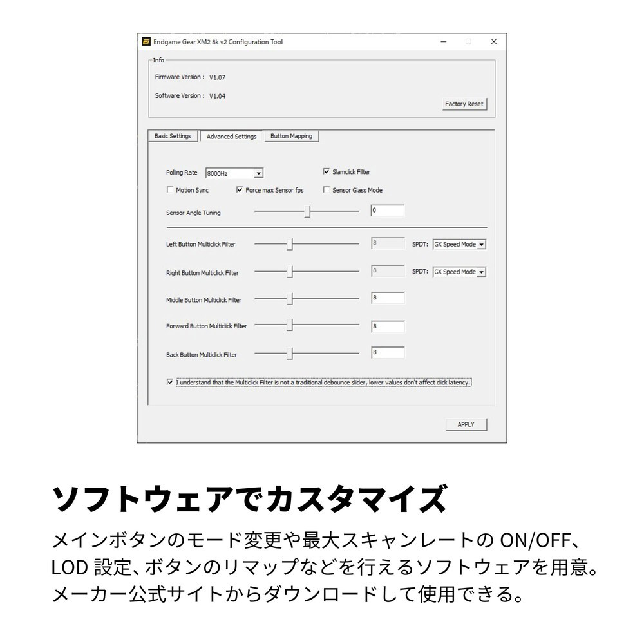
Task: Uncheck the Multiclick Filter understanding checkbox
Action: [170, 382]
